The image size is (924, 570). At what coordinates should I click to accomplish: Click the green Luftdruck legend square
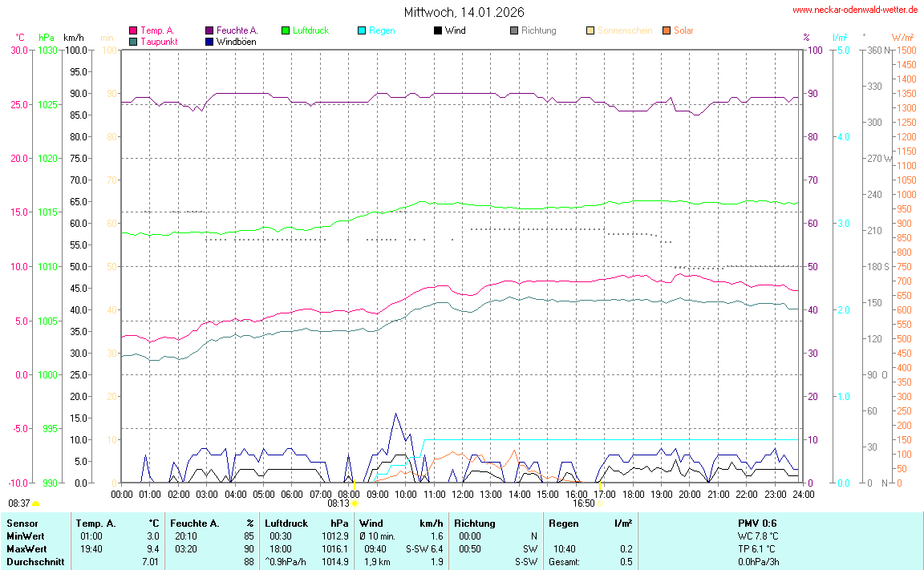(286, 30)
